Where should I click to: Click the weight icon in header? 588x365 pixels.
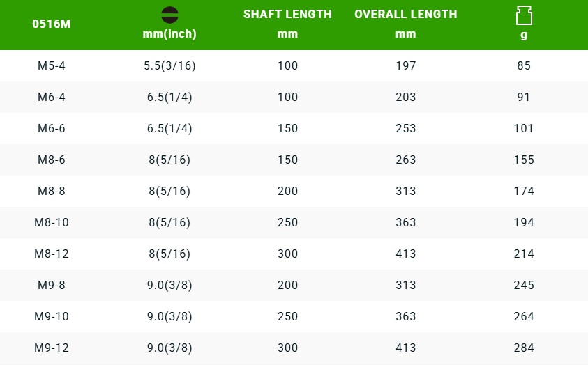click(x=524, y=15)
